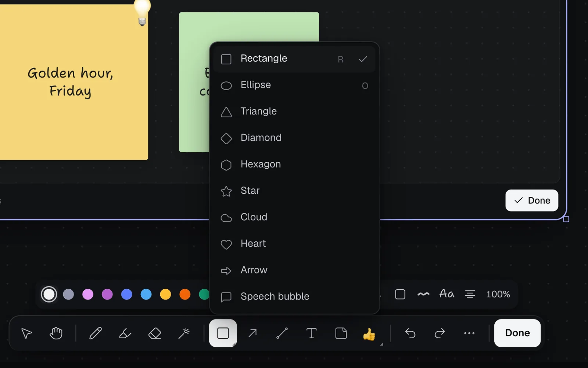Screen dimensions: 588x368
Task: Pick the light pink color swatch
Action: tap(88, 294)
